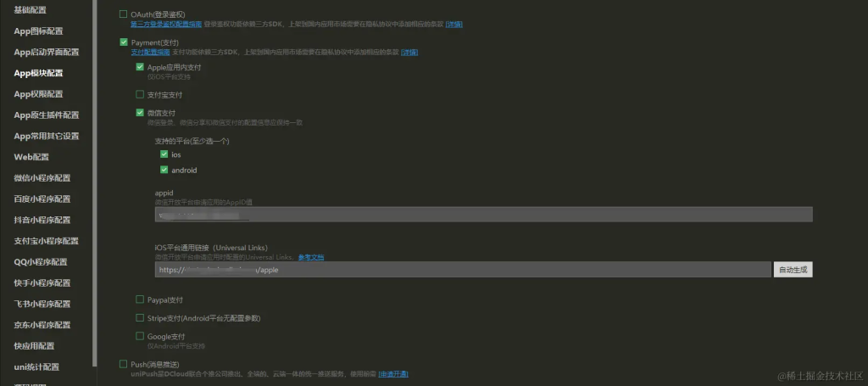Toggle the Apple应用内支付 checkbox
Viewport: 868px width, 386px height.
140,67
